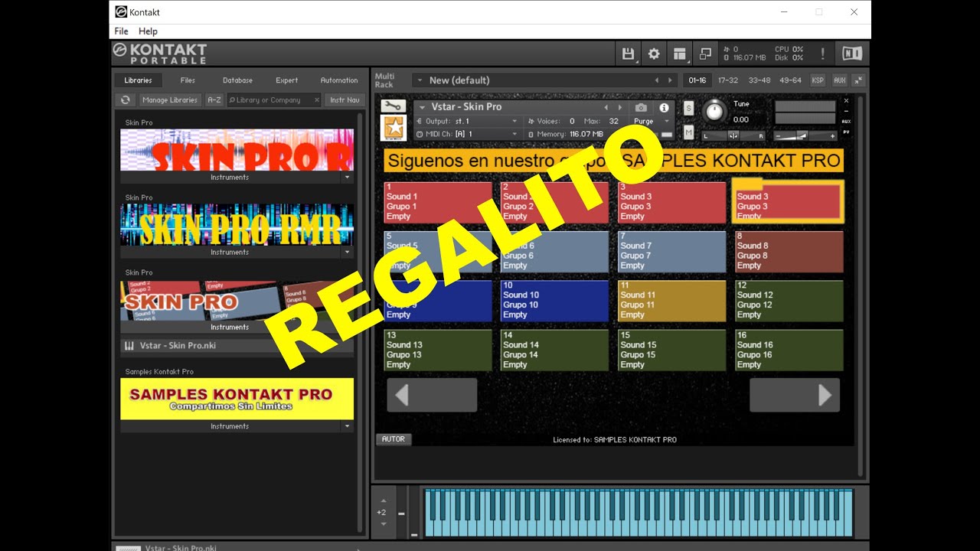Open the Output st. 1 dropdown
The height and width of the screenshot is (551, 980).
coord(514,121)
